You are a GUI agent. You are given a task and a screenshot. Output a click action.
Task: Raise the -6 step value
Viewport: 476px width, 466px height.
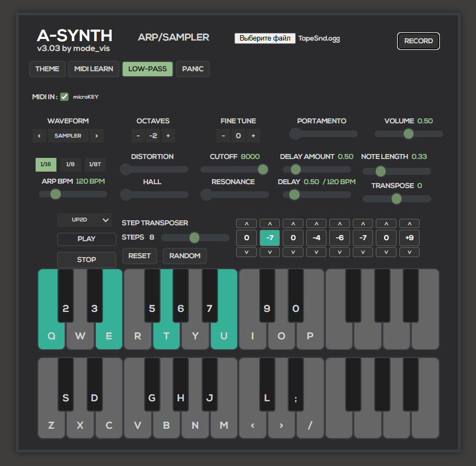(340, 224)
